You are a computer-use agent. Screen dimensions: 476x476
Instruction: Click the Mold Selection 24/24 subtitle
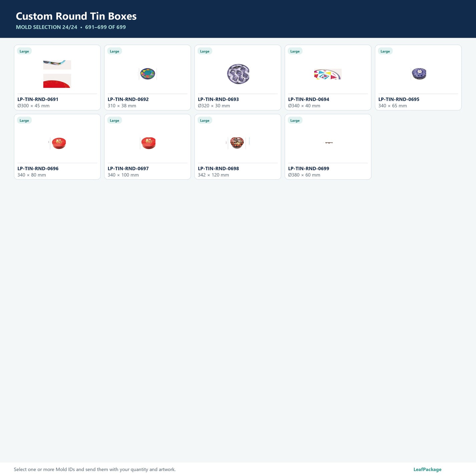[46, 27]
